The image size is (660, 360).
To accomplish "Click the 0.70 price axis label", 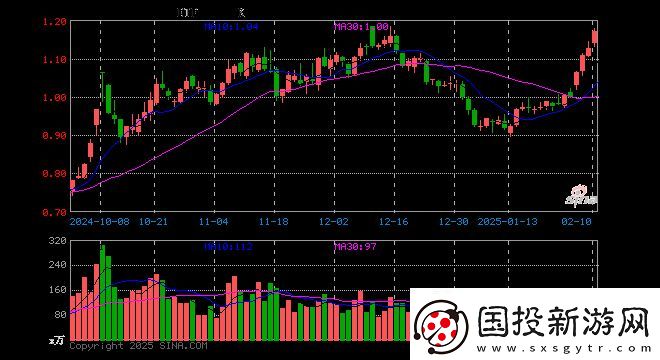I will pyautogui.click(x=54, y=212).
